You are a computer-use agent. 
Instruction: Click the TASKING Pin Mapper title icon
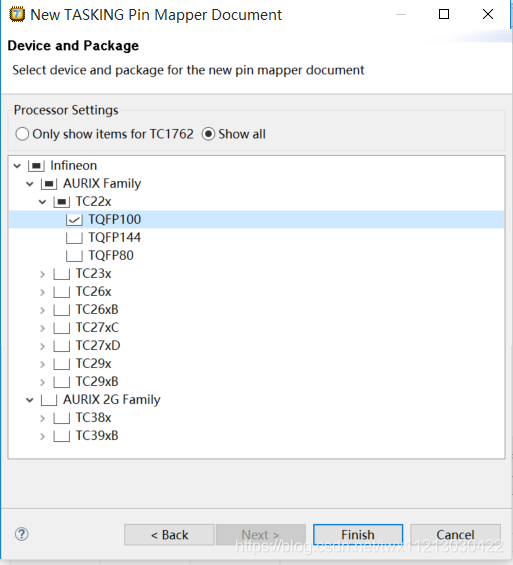tap(17, 14)
